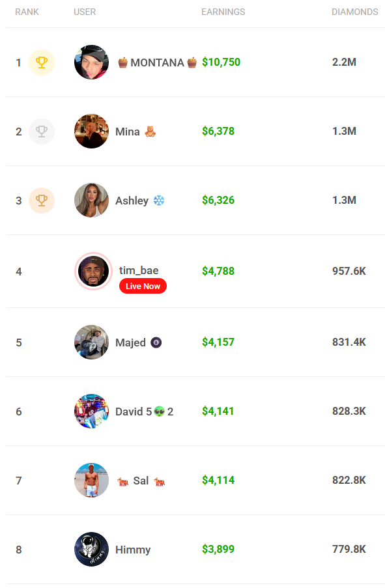This screenshot has width=385, height=588.
Task: Open the Himmy username link
Action: coord(133,550)
